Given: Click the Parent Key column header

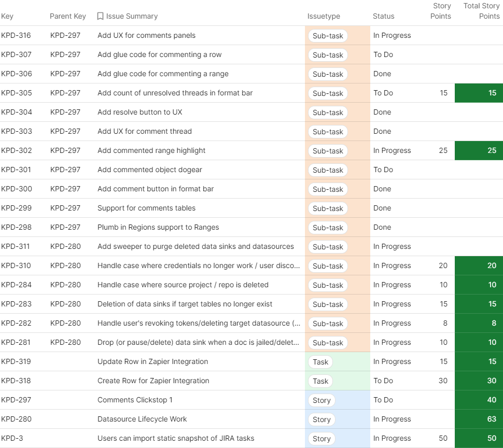Looking at the screenshot, I should [x=68, y=16].
